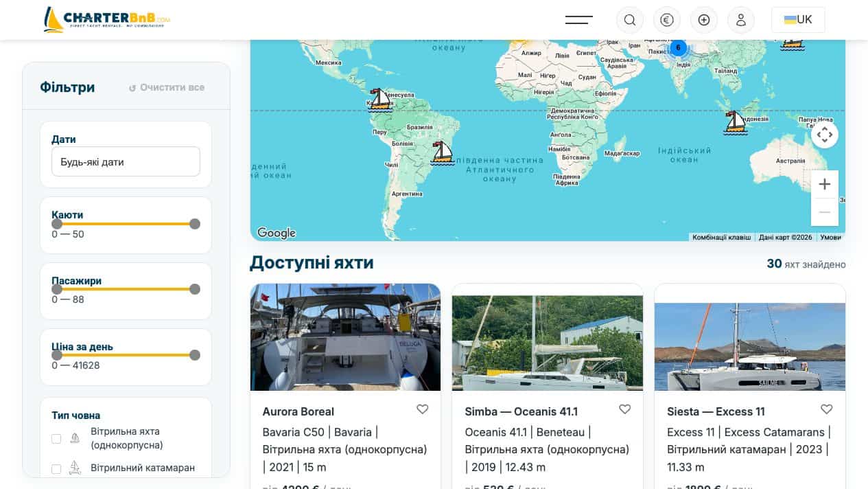Zoom in on the map
Screen dimensions: 868x489
click(825, 184)
